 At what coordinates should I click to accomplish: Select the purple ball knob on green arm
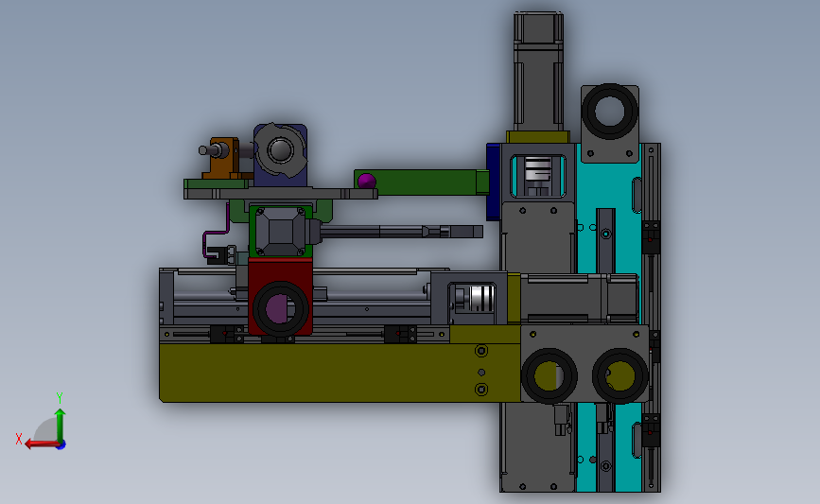coord(367,182)
